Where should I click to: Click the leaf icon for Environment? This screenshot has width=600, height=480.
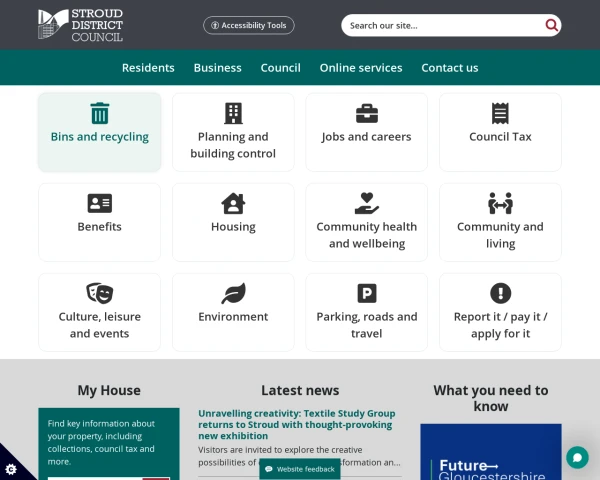233,293
